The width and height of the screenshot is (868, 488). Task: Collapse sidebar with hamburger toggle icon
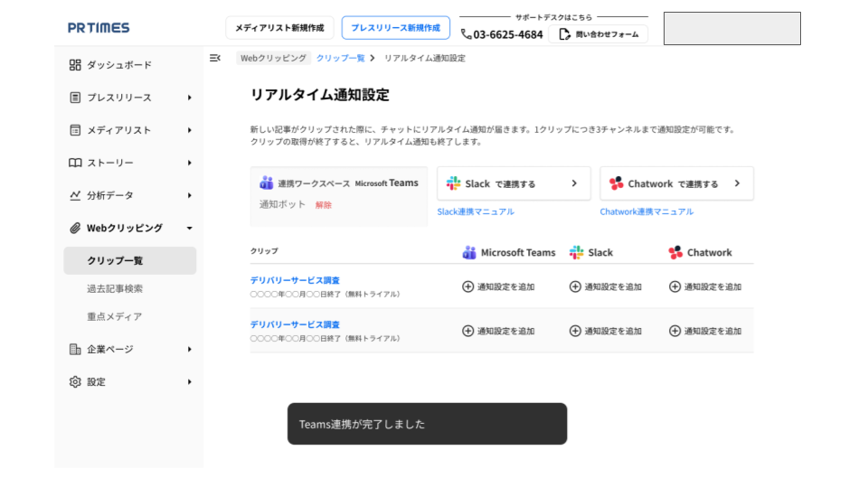[x=215, y=58]
